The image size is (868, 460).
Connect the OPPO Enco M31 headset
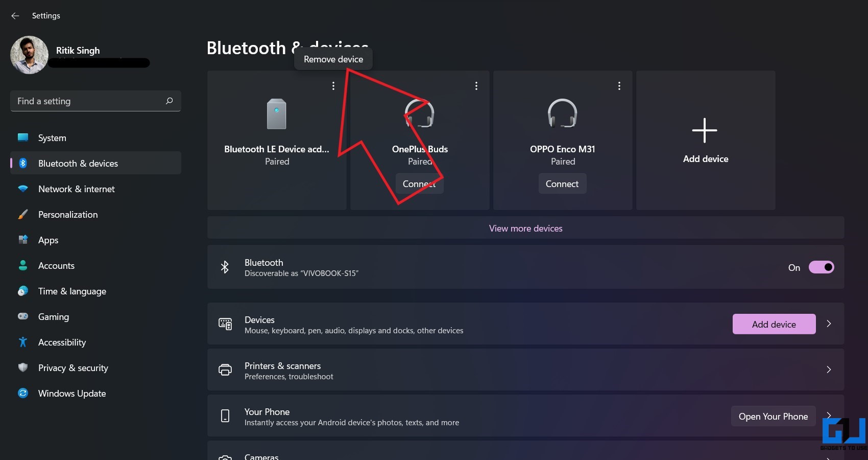(x=562, y=183)
